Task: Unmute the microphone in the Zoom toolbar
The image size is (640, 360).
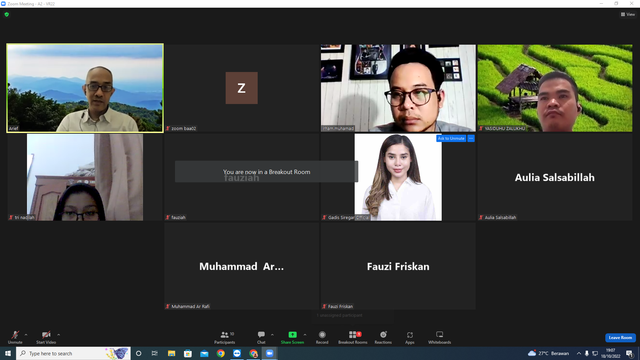Action: click(x=15, y=337)
